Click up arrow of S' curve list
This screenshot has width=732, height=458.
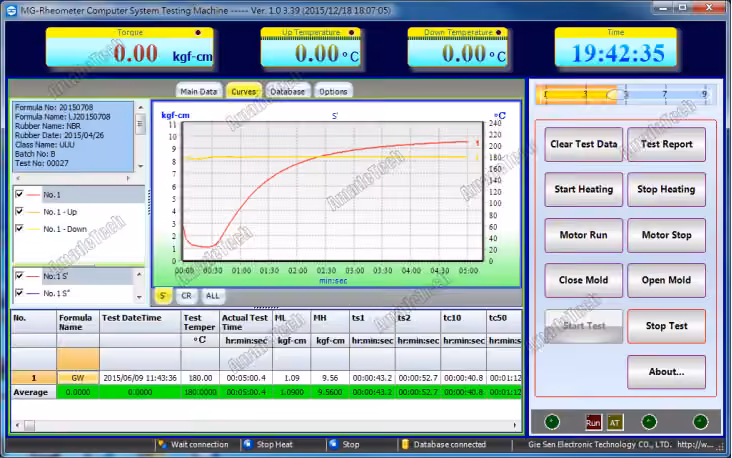click(139, 275)
